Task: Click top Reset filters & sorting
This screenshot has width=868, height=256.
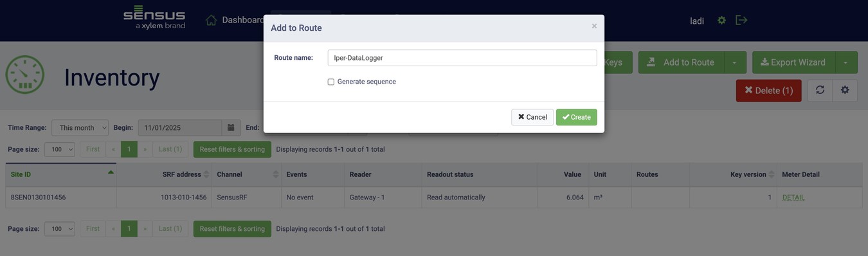Action: pyautogui.click(x=232, y=149)
